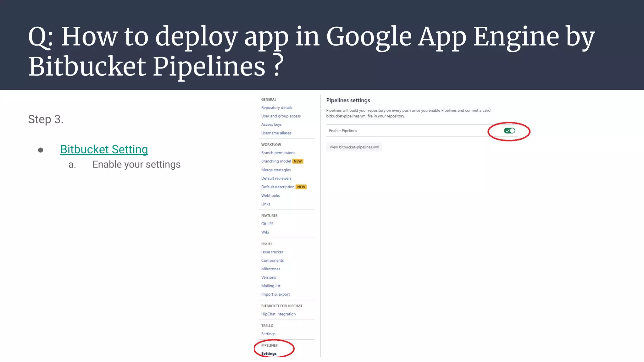Viewport: 644px width, 362px height.
Task: Open Import & export
Action: pyautogui.click(x=275, y=294)
